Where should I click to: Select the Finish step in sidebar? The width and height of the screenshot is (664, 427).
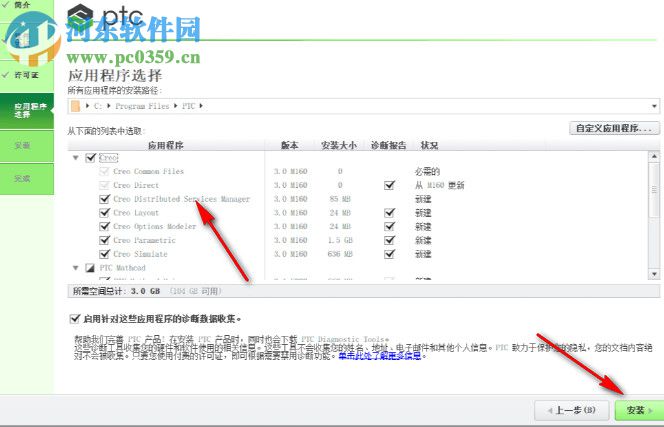pos(27,178)
